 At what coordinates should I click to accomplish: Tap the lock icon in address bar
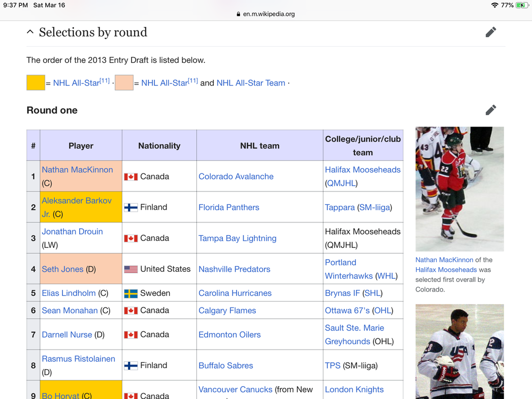tap(238, 14)
